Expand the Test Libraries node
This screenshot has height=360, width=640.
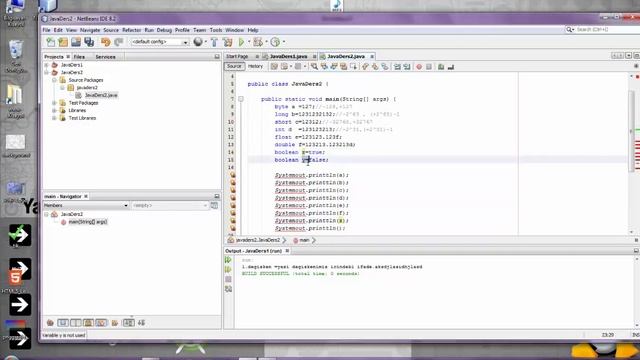pyautogui.click(x=54, y=118)
